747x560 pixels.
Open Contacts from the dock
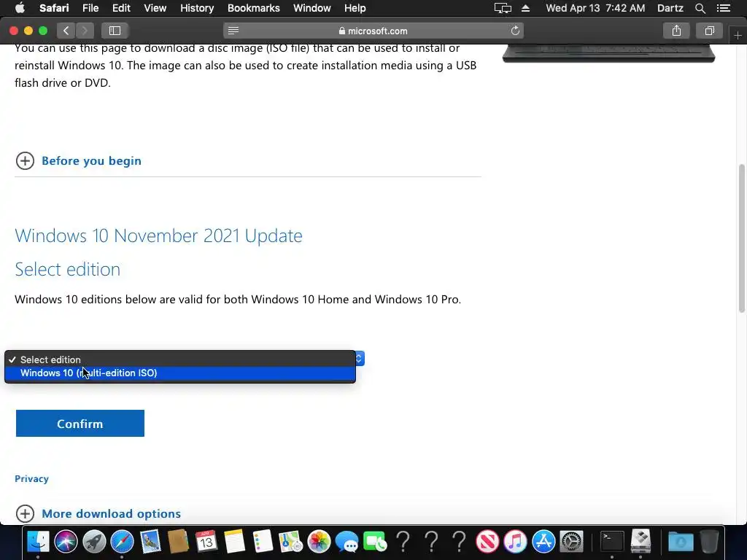(179, 542)
